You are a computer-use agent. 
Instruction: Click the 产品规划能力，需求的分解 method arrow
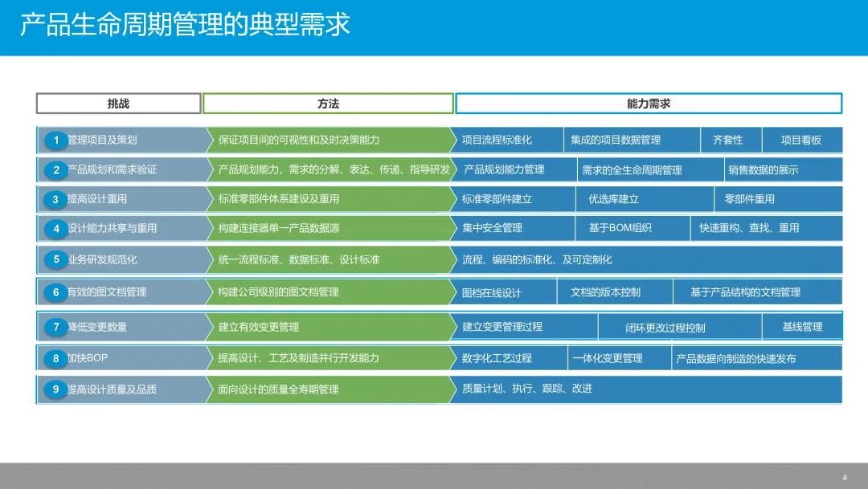330,169
